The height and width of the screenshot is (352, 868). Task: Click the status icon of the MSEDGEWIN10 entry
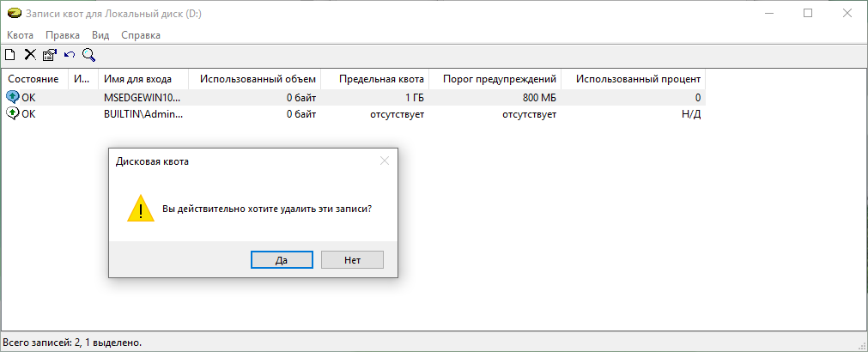[x=12, y=97]
